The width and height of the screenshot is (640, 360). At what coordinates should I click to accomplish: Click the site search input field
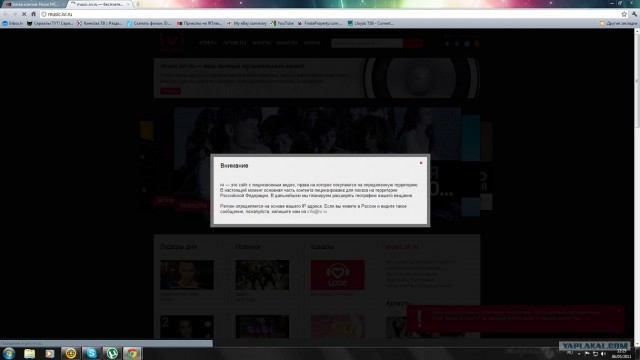[367, 43]
